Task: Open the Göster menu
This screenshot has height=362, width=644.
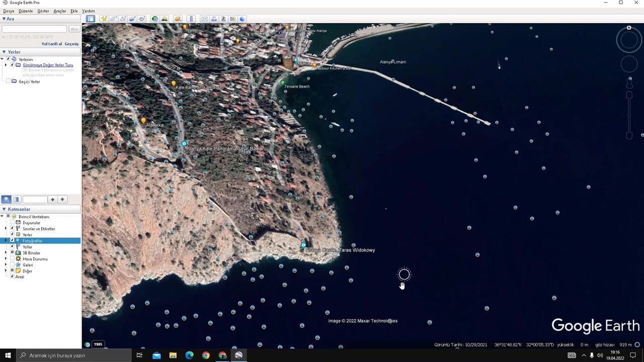Action: [43, 11]
